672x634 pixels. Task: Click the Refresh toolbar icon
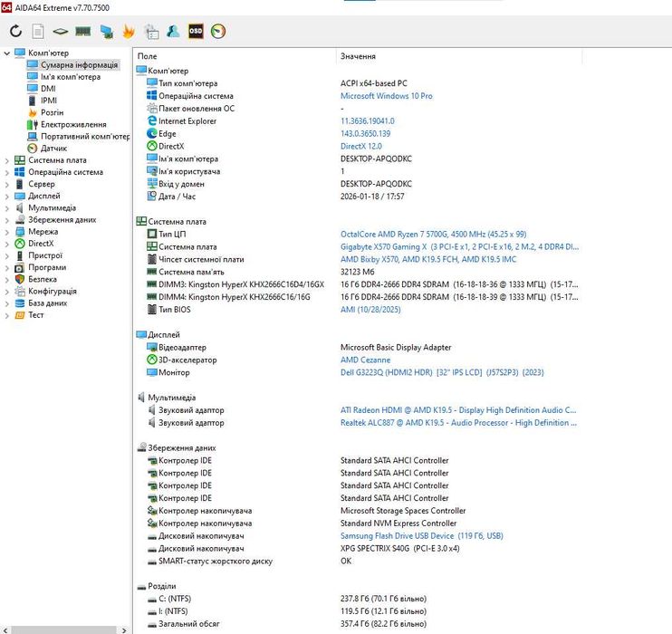point(16,31)
